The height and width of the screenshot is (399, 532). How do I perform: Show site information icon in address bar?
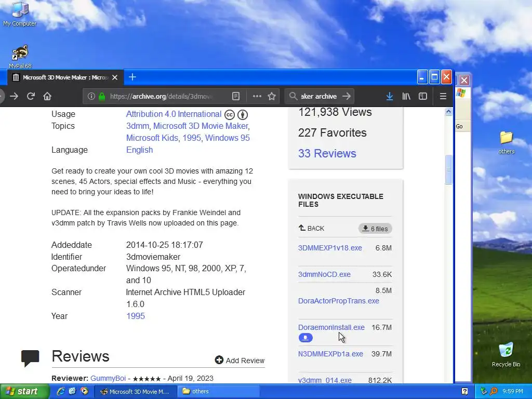click(x=91, y=96)
